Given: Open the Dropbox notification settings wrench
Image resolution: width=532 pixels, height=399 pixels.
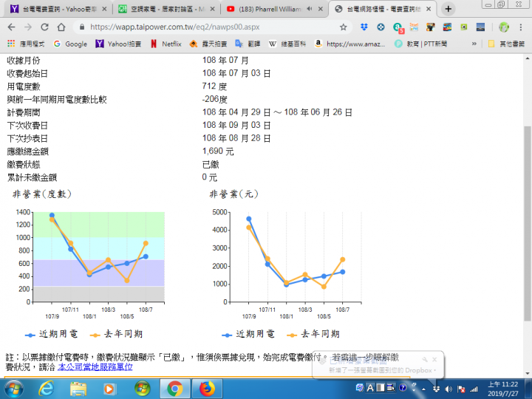Looking at the screenshot, I should pyautogui.click(x=424, y=359).
